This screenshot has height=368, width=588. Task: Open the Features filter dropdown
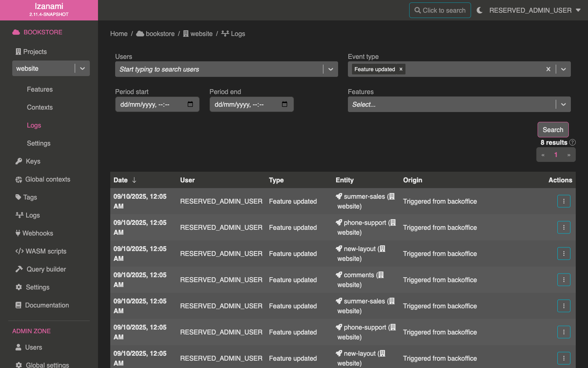click(563, 104)
